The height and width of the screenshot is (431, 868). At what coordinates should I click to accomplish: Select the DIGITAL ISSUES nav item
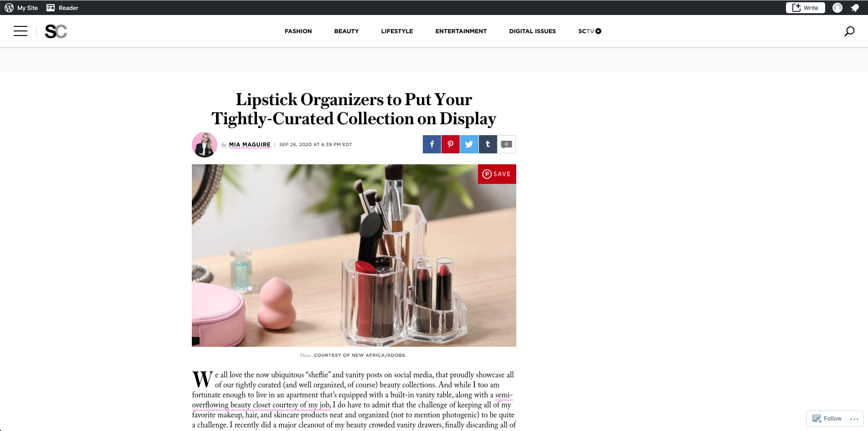[x=533, y=31]
